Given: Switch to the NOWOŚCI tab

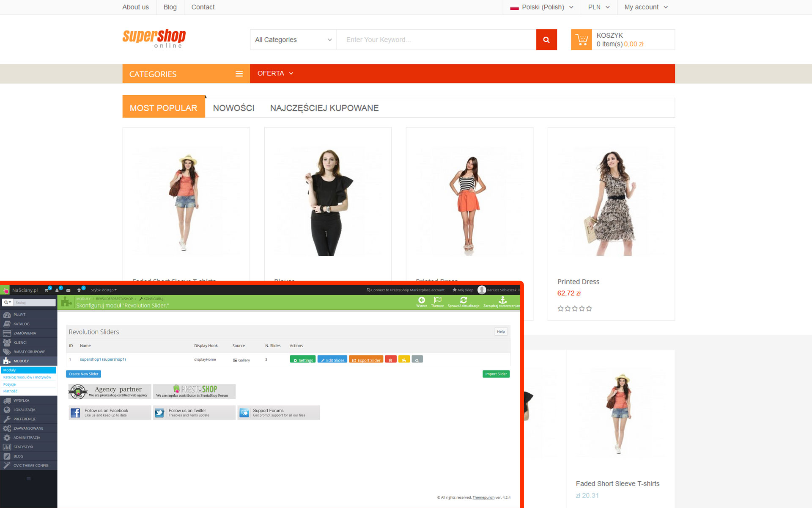Looking at the screenshot, I should [x=233, y=108].
